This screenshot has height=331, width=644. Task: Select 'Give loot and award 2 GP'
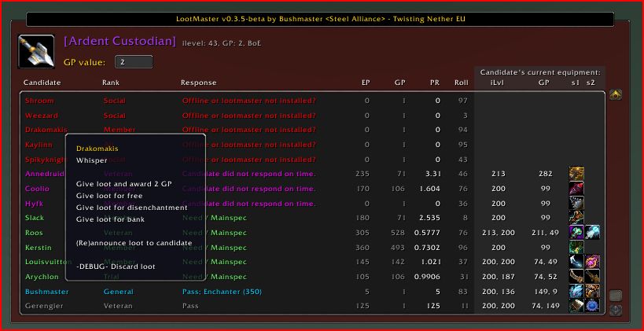point(124,183)
